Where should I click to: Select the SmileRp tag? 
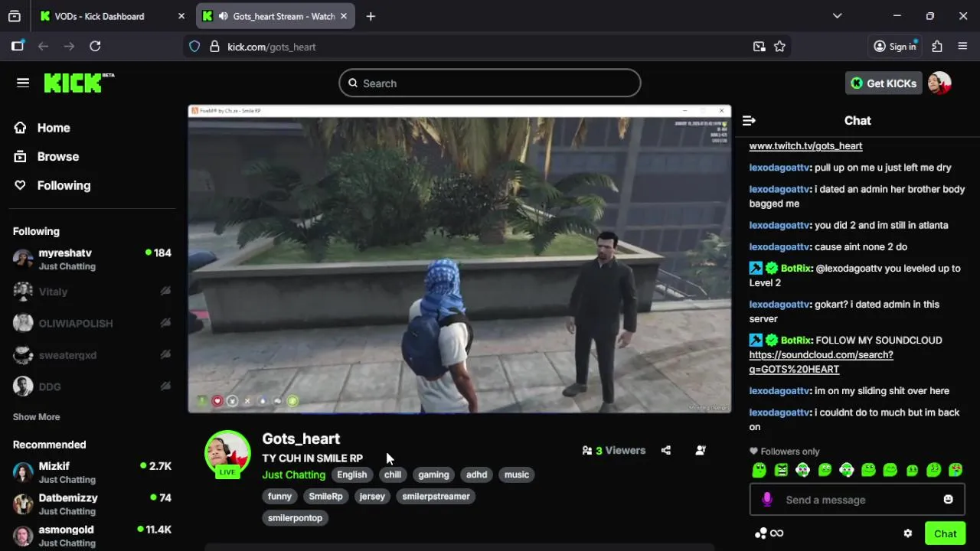click(325, 497)
